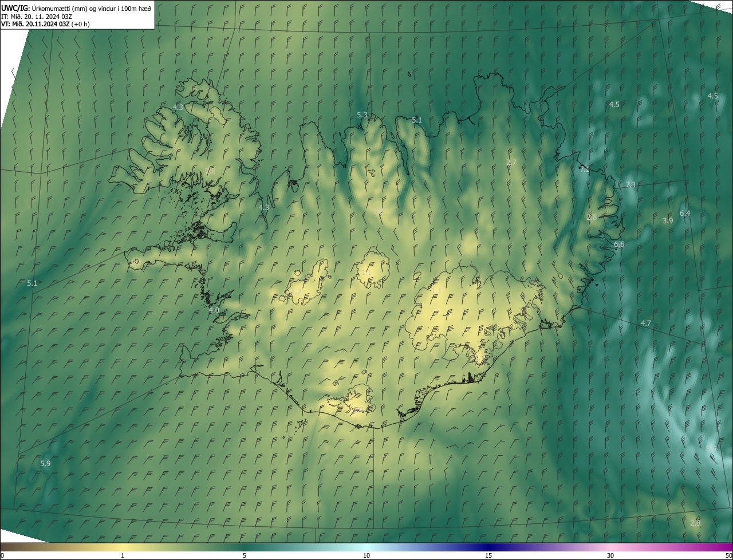Click the 3.9 value east of Iceland
The width and height of the screenshot is (733, 560).
pos(668,220)
